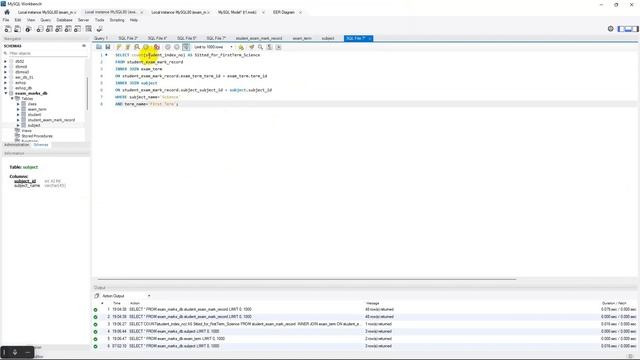The height and width of the screenshot is (360, 640).
Task: Open Workbench preferences gear icon
Action: [611, 29]
